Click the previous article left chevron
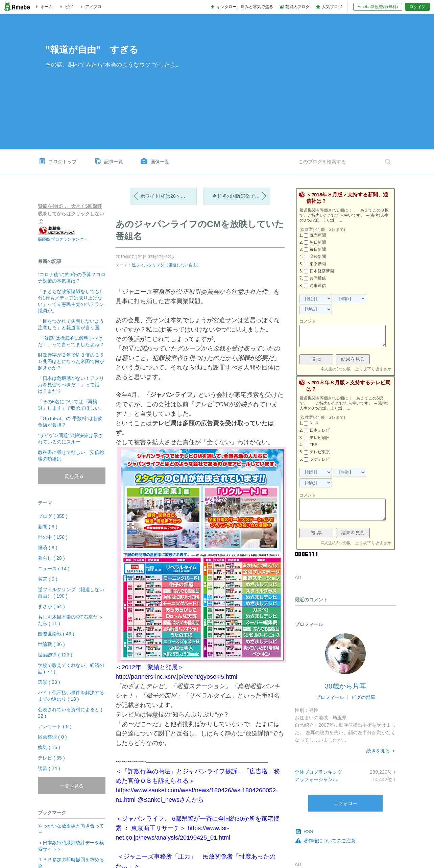 pos(136,196)
